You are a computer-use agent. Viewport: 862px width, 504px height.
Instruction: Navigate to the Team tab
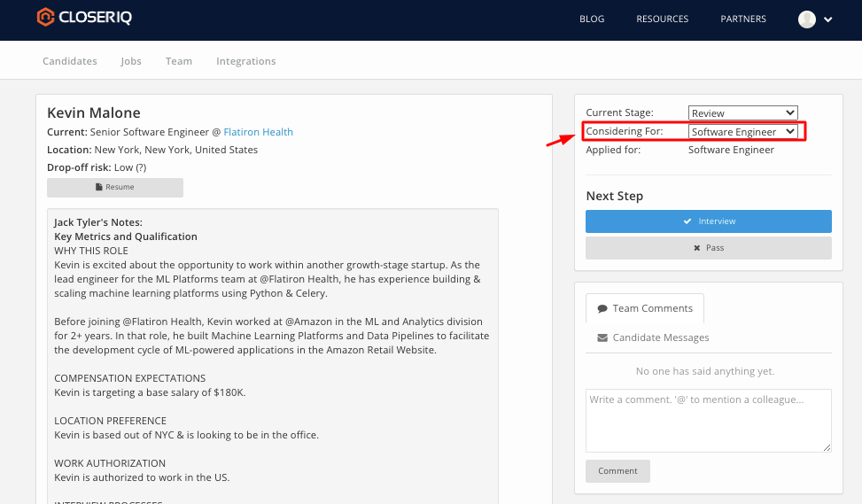coord(178,61)
